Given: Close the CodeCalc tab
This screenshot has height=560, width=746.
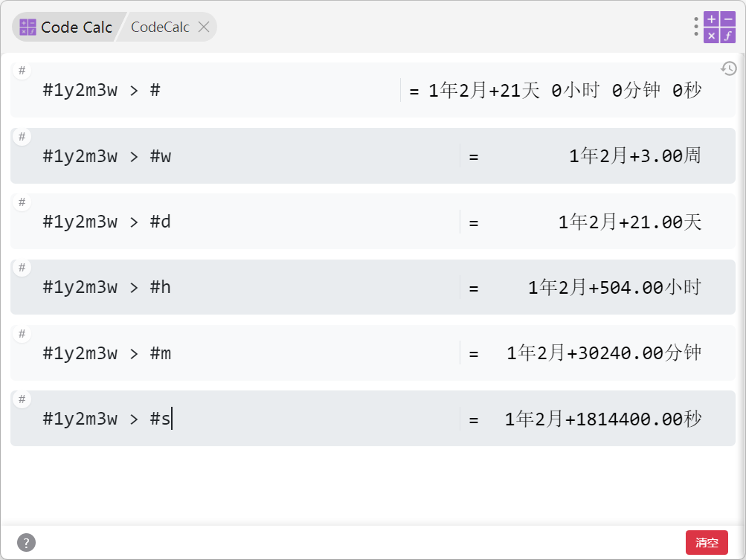Looking at the screenshot, I should 204,27.
